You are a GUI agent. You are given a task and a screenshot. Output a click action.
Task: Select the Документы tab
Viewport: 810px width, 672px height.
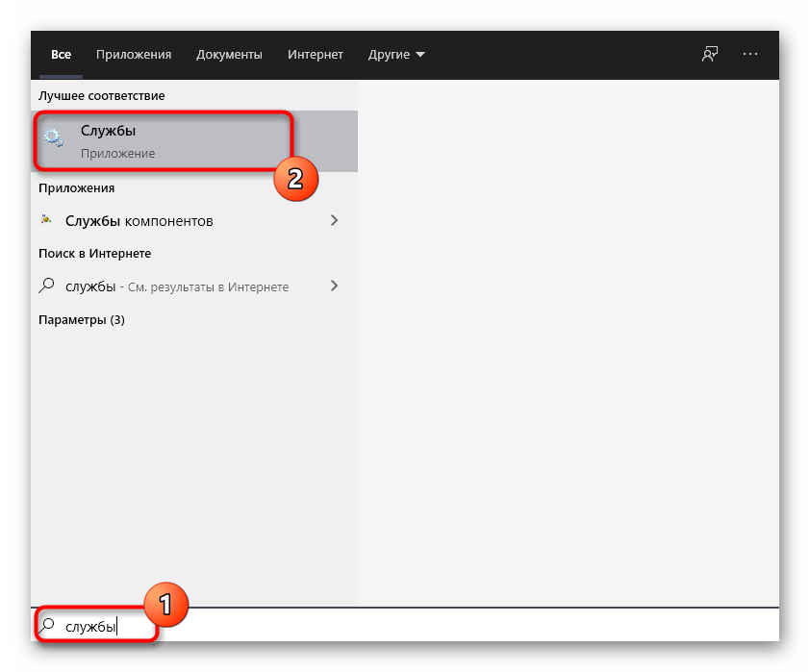[229, 55]
